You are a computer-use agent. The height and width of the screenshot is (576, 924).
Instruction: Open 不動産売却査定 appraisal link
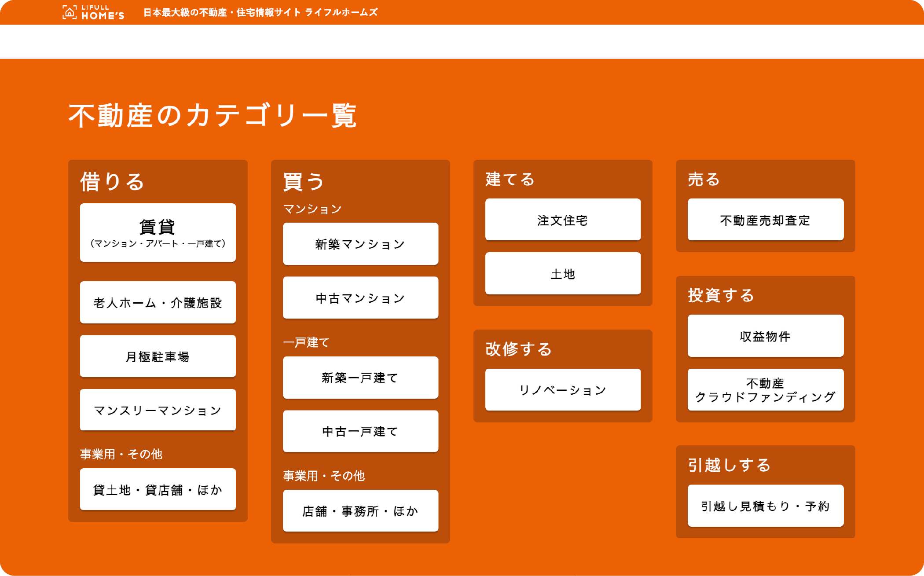coord(766,220)
